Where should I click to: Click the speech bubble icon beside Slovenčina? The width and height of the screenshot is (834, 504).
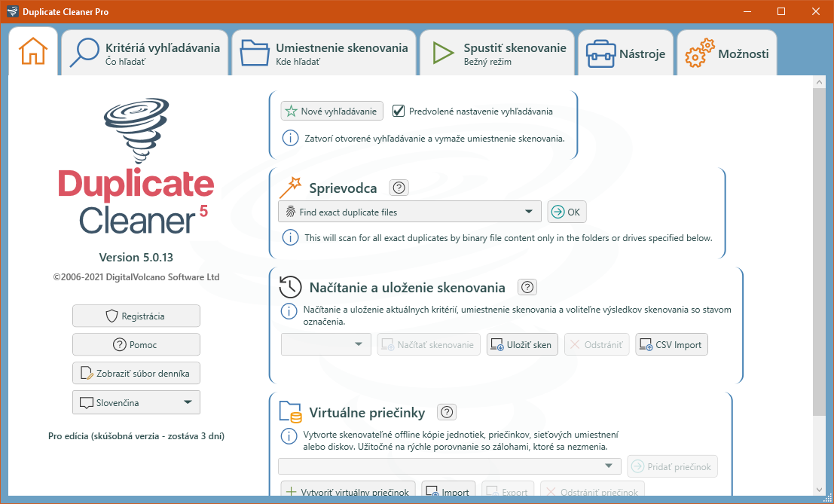click(x=86, y=403)
